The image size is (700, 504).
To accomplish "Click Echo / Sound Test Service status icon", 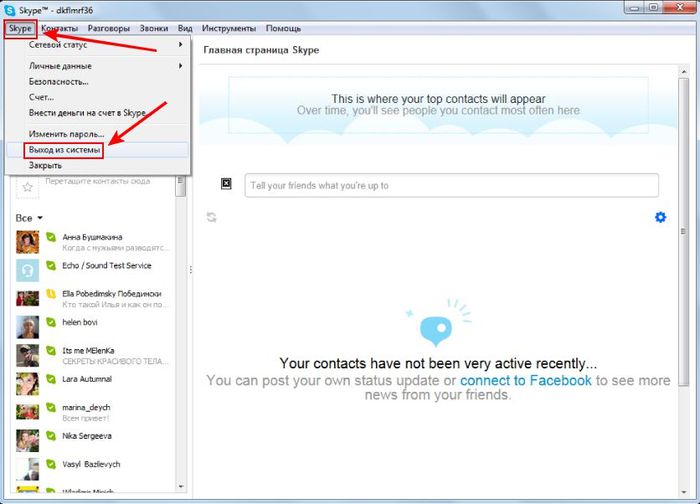I will (51, 265).
